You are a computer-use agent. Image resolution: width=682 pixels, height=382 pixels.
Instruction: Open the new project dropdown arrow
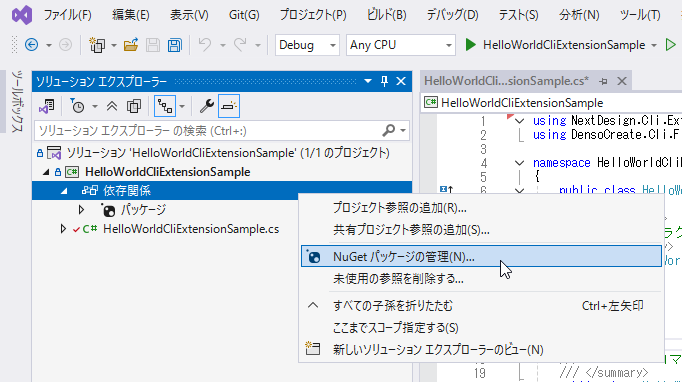click(114, 45)
